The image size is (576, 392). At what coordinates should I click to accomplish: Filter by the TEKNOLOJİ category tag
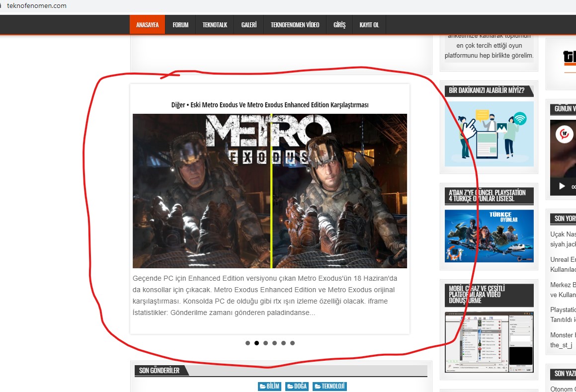click(x=329, y=386)
